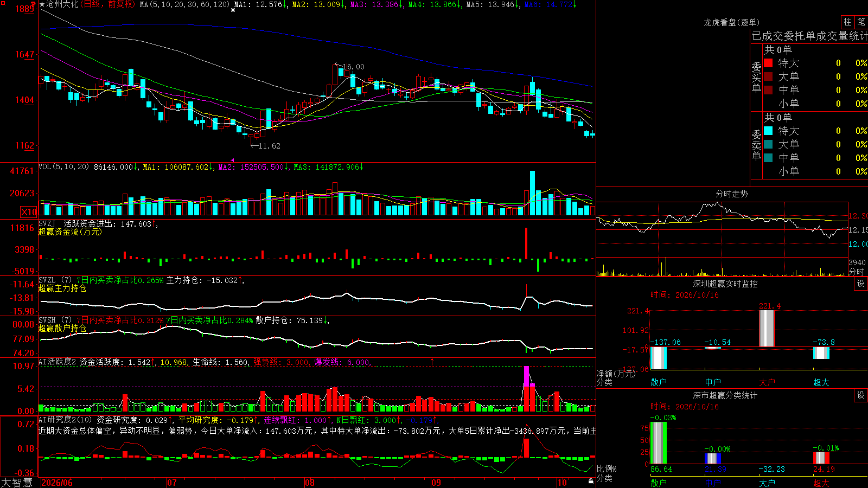Click the 大户 bar labeled 221.4
This screenshot has width=868, height=488.
[767, 329]
